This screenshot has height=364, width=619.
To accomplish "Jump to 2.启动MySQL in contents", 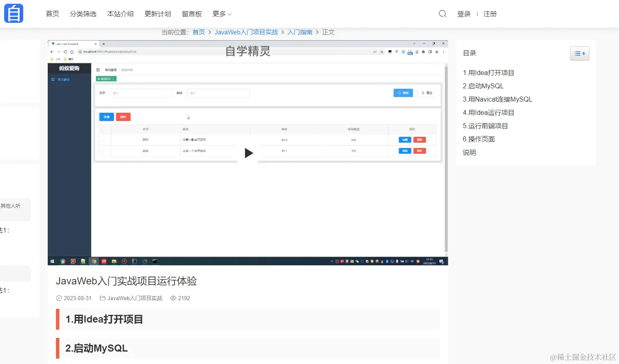I will coord(483,86).
